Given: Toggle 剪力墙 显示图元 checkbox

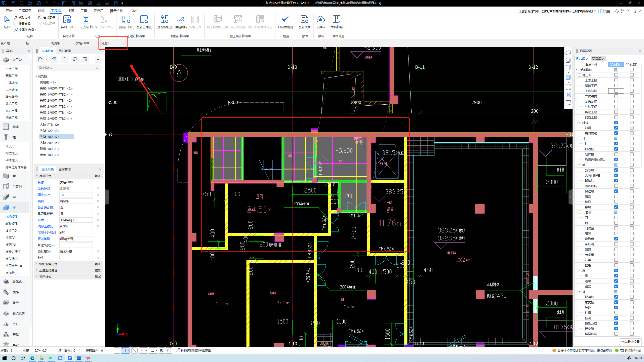Looking at the screenshot, I should pos(616,170).
